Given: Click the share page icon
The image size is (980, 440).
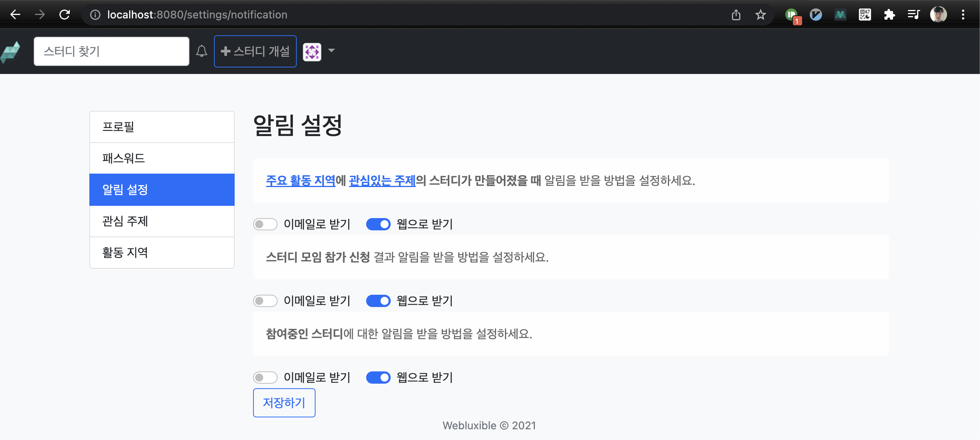Looking at the screenshot, I should click(736, 15).
